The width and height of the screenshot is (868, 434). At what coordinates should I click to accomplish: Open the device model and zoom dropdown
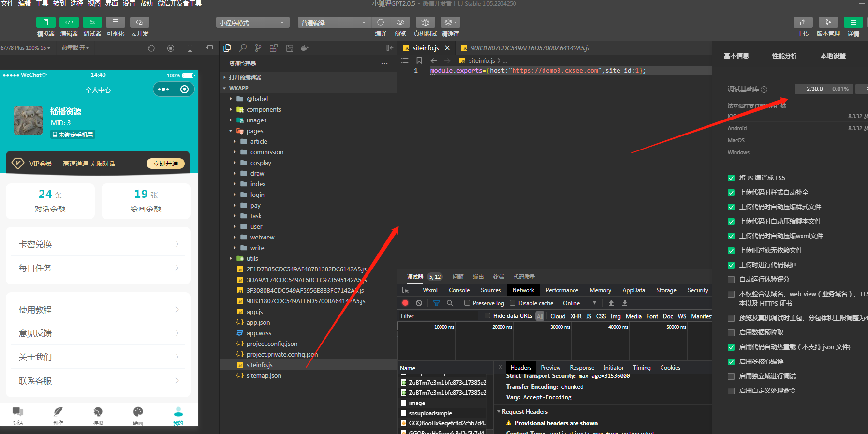[x=26, y=48]
